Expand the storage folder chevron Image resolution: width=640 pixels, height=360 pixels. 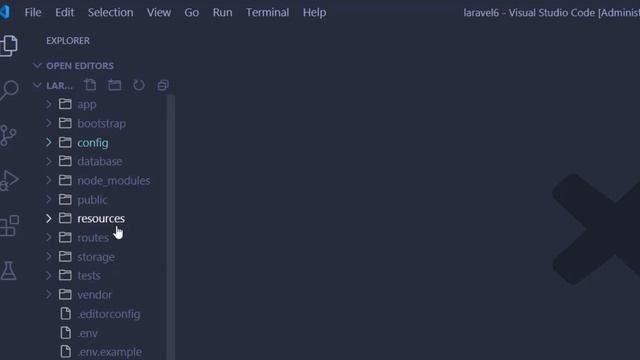[x=49, y=256]
